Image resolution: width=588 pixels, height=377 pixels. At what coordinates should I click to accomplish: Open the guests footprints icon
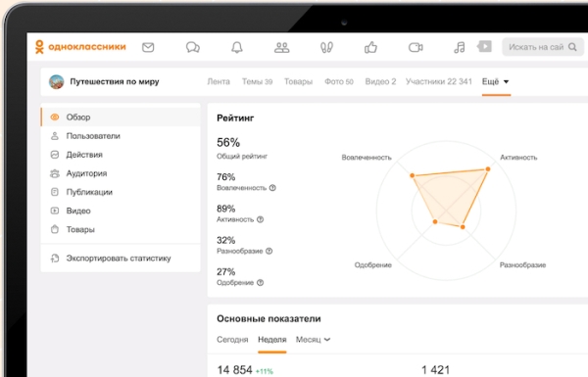326,47
